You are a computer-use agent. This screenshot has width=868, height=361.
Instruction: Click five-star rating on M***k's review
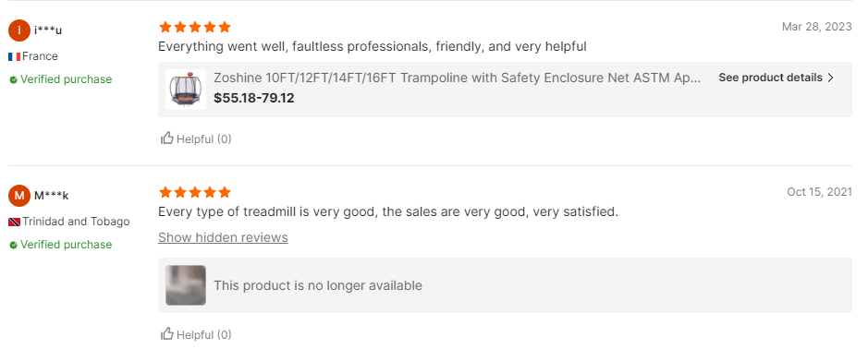(x=194, y=192)
